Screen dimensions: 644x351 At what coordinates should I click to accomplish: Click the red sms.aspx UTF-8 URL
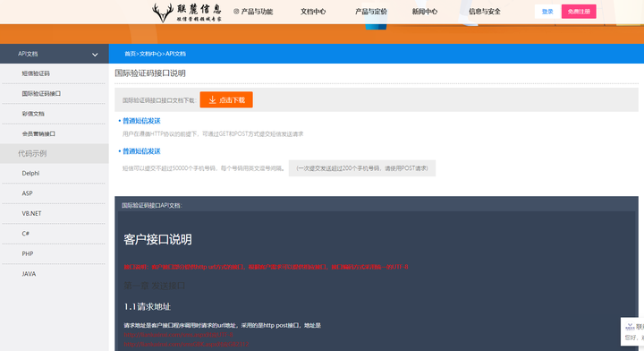(179, 335)
